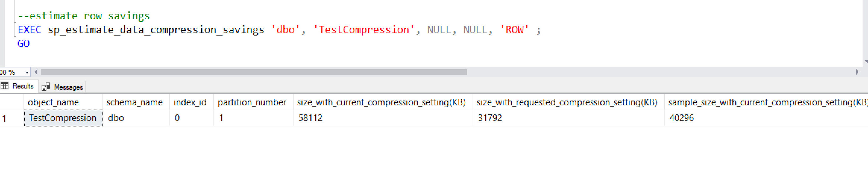Select the schema_name column header
Viewport: 868px width, 171px height.
point(135,102)
